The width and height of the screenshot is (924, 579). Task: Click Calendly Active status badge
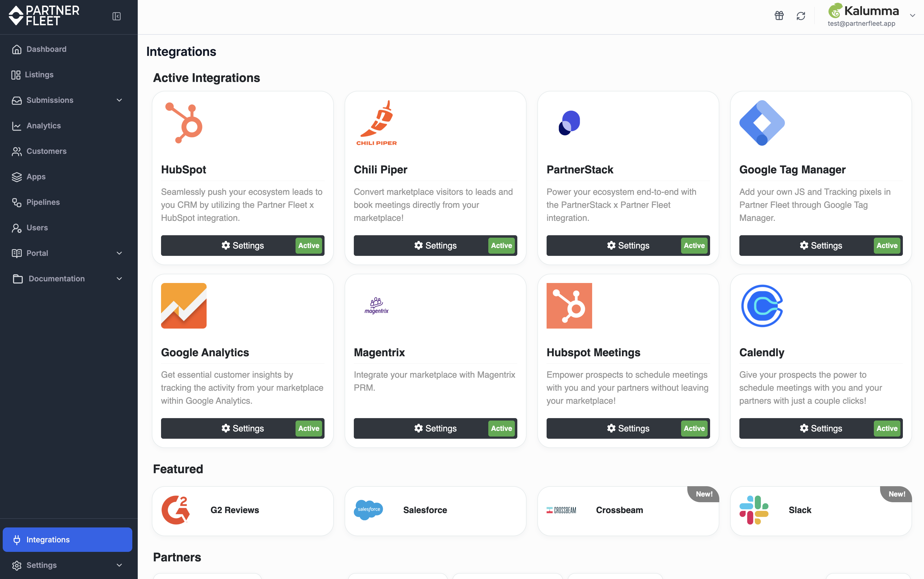coord(887,428)
